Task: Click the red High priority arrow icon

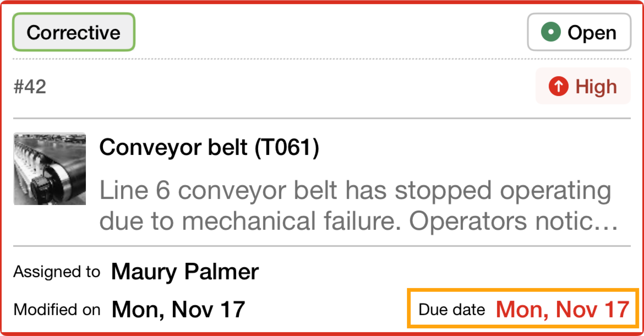Action: tap(558, 86)
